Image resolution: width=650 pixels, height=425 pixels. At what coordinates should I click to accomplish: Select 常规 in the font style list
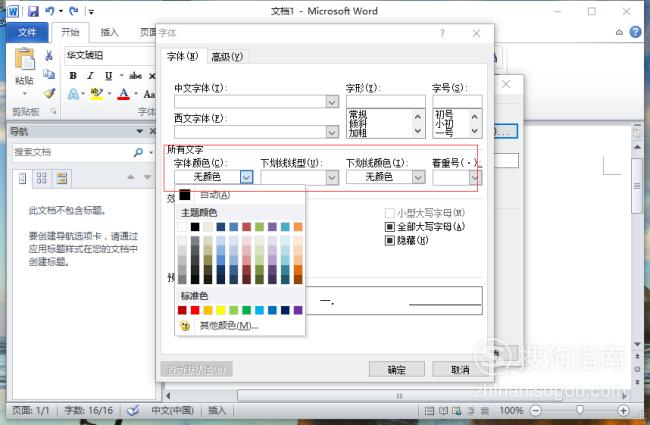pos(357,114)
